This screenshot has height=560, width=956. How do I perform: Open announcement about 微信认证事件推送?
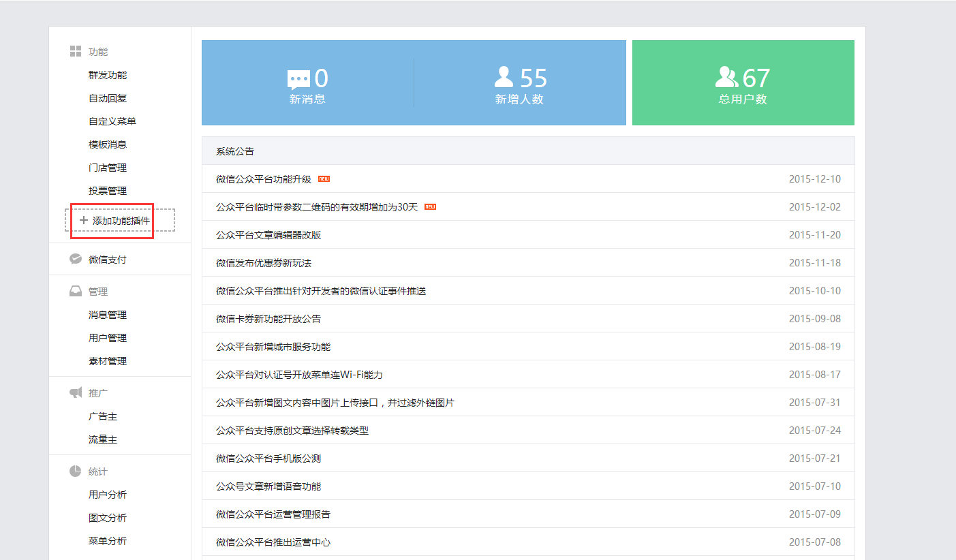(321, 291)
